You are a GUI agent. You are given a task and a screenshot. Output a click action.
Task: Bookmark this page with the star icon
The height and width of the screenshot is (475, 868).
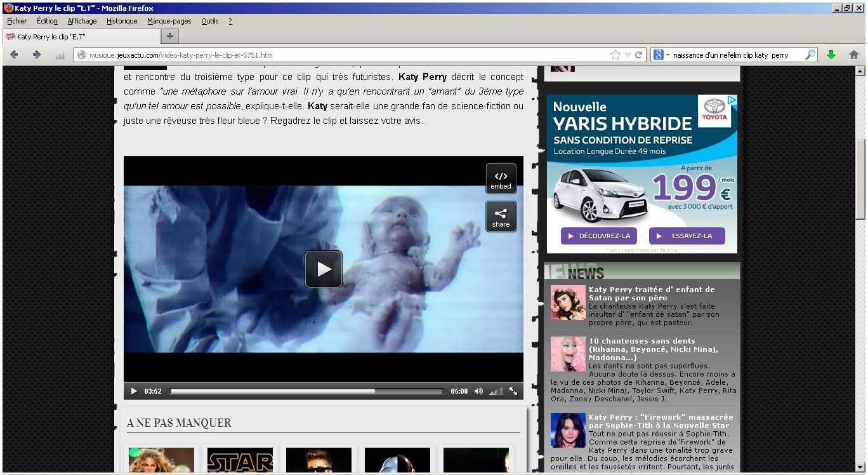coord(615,55)
